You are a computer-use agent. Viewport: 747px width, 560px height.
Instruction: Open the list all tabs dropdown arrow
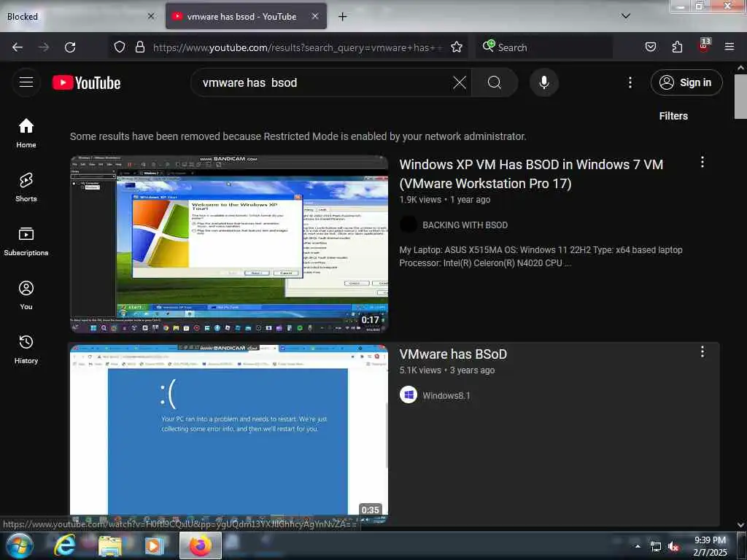point(626,16)
